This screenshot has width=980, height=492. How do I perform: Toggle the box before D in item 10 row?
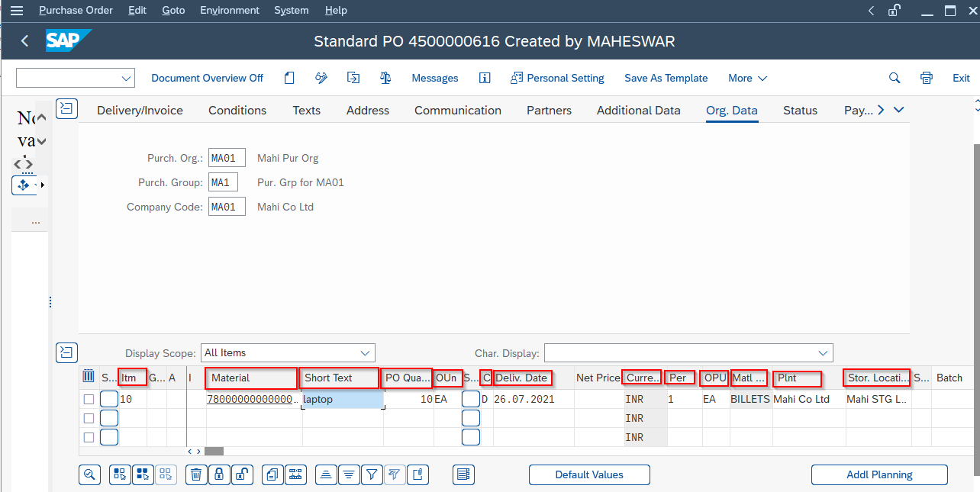click(x=471, y=399)
